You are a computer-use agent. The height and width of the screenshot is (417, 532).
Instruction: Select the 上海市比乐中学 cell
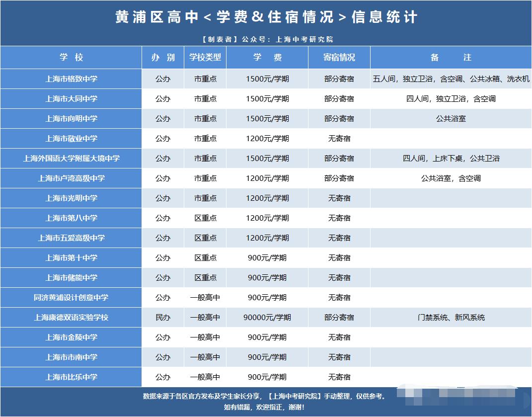71,377
